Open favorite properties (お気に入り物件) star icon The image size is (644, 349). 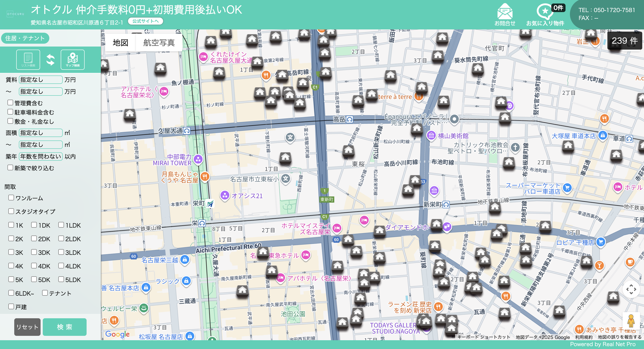[545, 14]
